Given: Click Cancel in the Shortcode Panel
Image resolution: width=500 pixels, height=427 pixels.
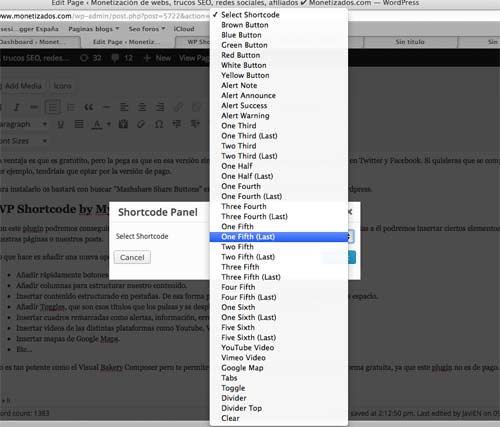Looking at the screenshot, I should 132,257.
